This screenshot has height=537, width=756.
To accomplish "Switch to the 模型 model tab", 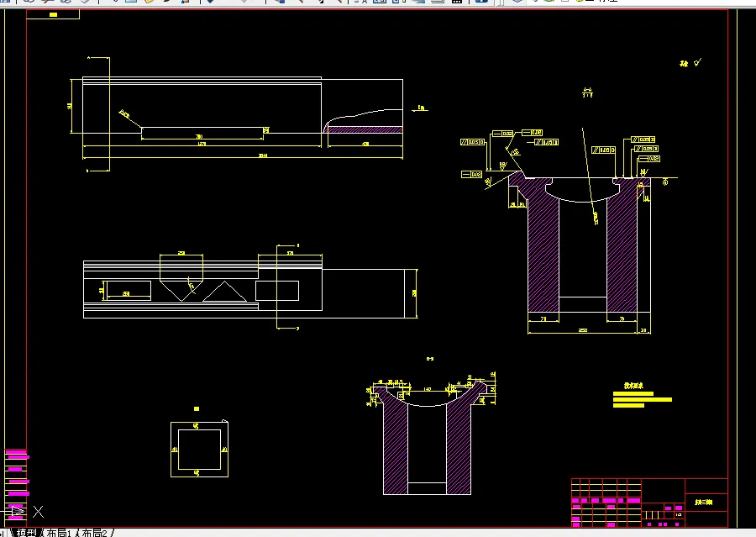I will [x=26, y=533].
